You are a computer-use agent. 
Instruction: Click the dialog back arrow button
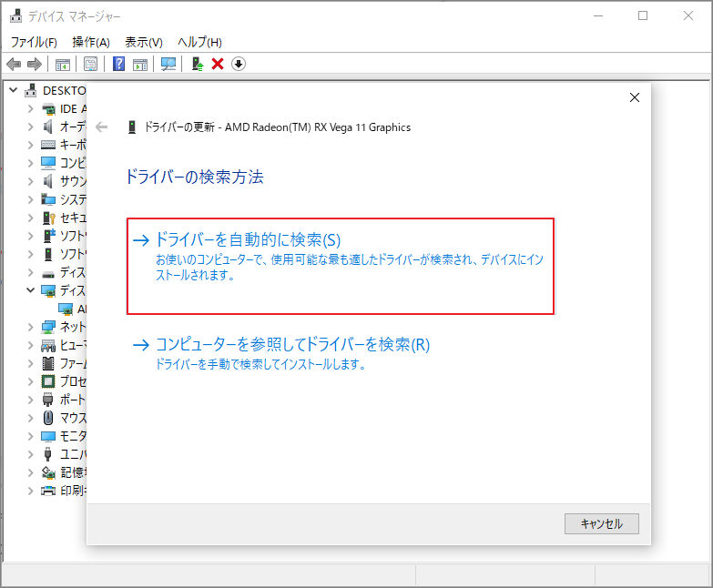point(102,127)
